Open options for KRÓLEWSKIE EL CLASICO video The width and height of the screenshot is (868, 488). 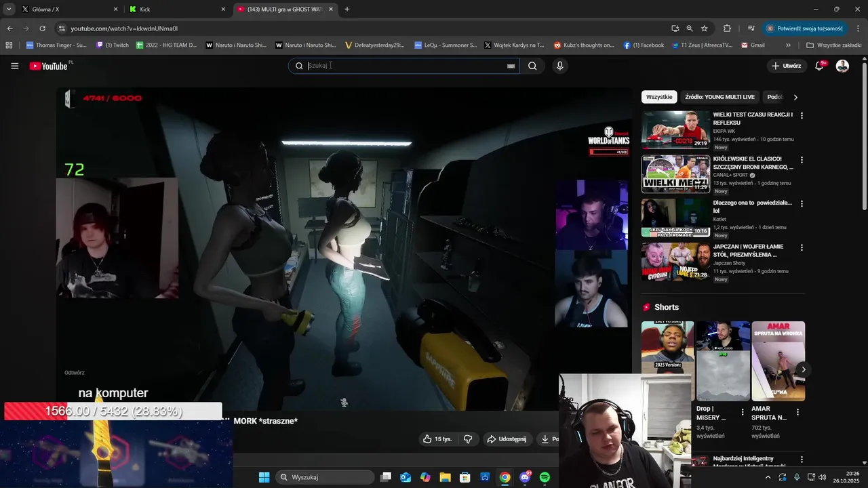click(x=802, y=160)
